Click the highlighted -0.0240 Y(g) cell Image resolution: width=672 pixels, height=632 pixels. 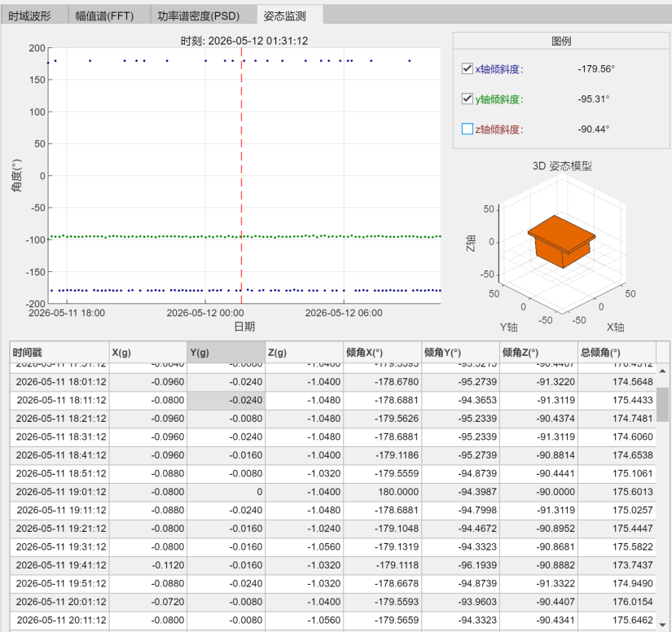coord(226,400)
